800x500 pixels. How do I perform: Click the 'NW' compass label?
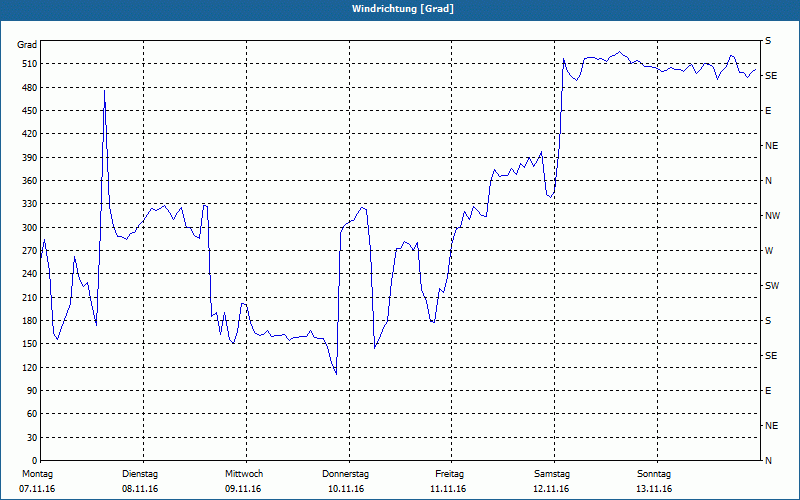point(772,216)
